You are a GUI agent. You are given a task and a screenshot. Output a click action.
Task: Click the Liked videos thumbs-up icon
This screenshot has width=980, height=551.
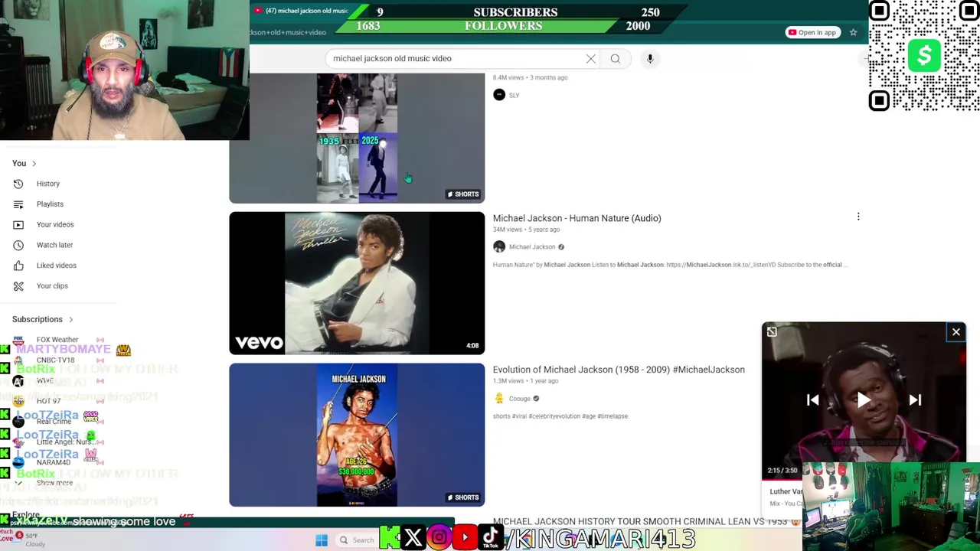click(x=18, y=266)
